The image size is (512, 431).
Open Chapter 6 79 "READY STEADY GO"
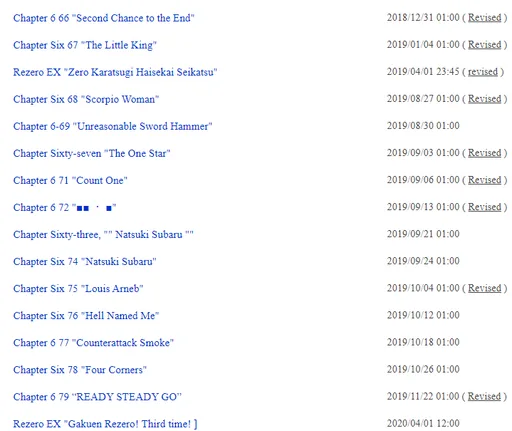click(97, 397)
